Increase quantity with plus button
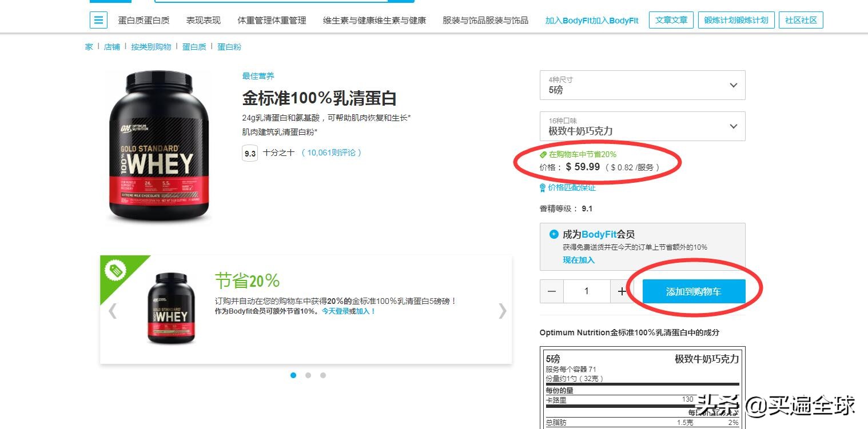Screen dimensions: 868x429 click(x=622, y=291)
